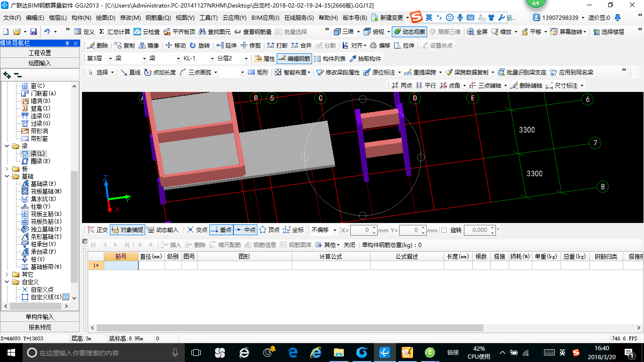
Task: Click the 工程设置 navigation button
Action: tap(40, 53)
